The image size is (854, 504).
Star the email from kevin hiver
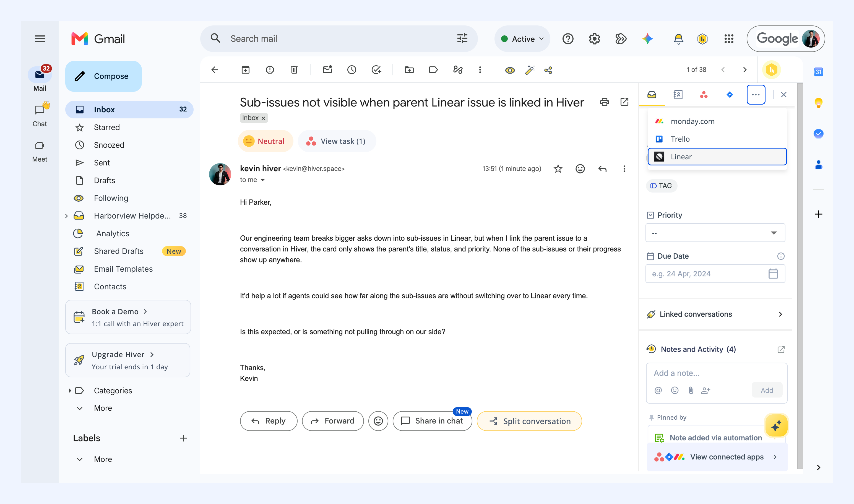click(558, 169)
